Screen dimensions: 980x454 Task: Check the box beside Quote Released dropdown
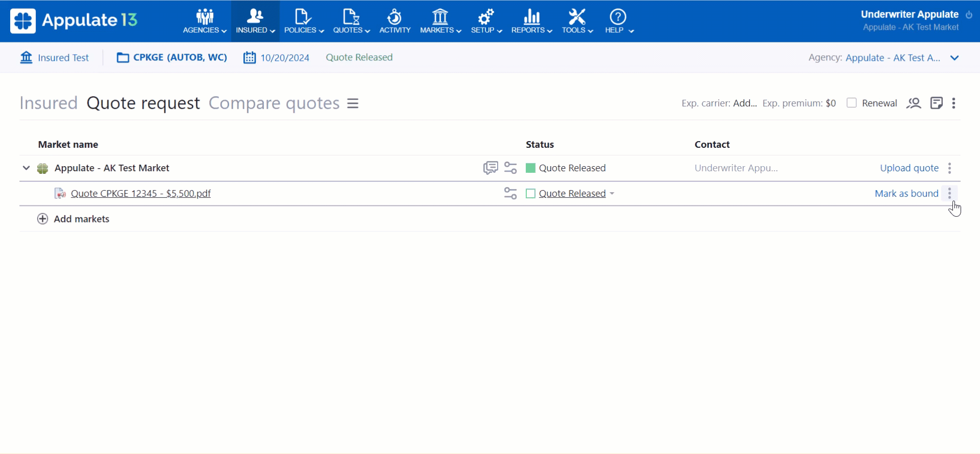pos(530,193)
